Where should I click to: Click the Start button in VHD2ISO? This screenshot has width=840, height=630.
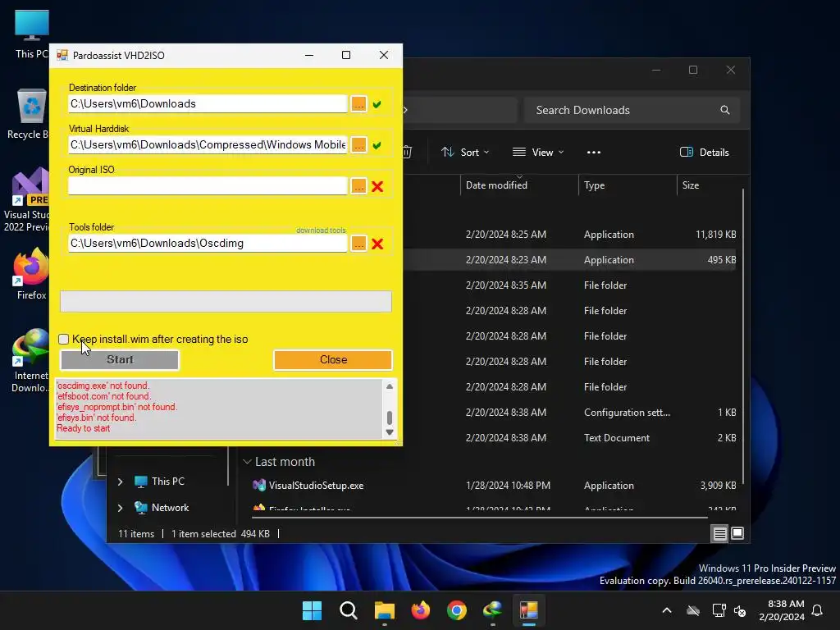click(120, 360)
